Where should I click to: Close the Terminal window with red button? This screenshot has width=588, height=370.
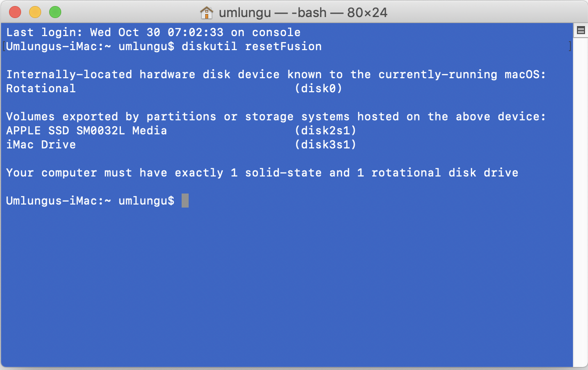tap(15, 13)
